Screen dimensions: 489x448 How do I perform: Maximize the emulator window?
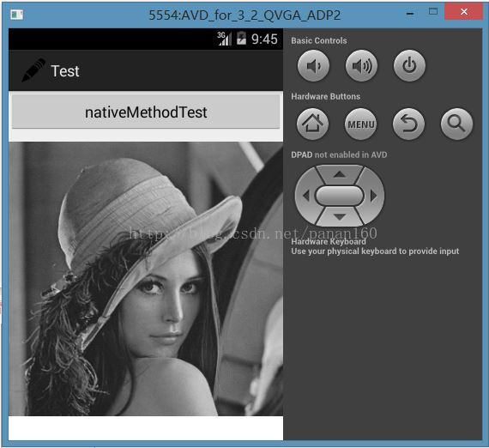433,12
